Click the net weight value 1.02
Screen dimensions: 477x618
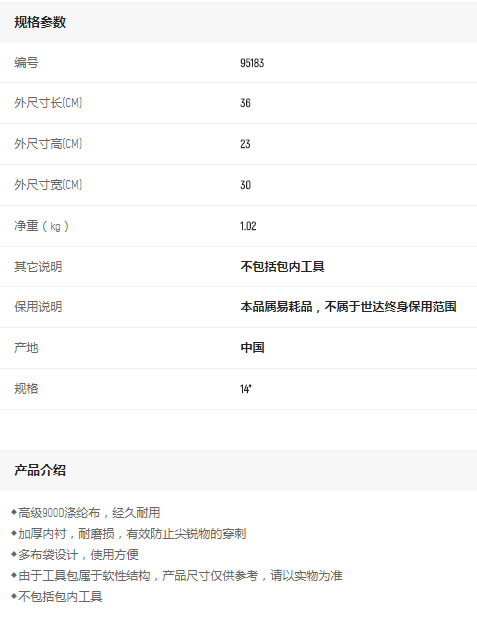(248, 226)
